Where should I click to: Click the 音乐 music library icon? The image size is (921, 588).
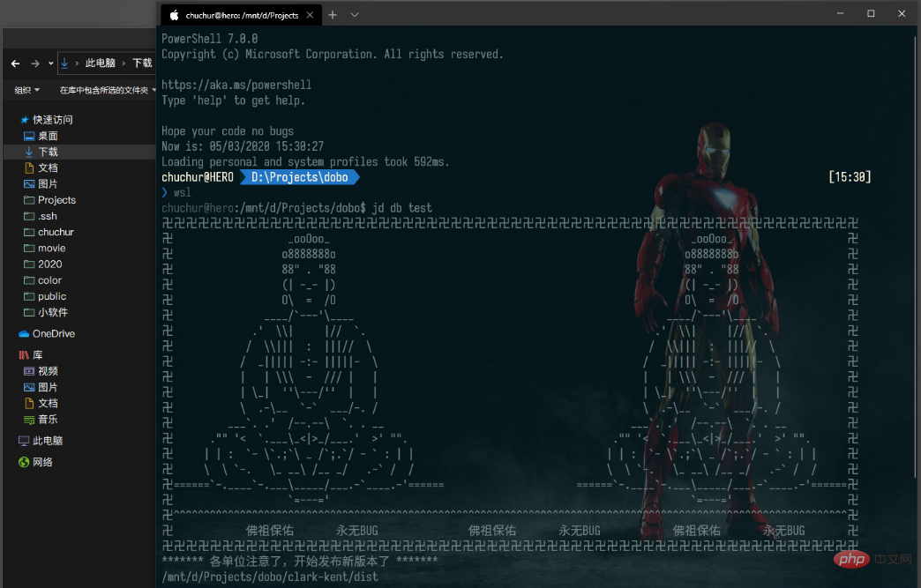[29, 420]
